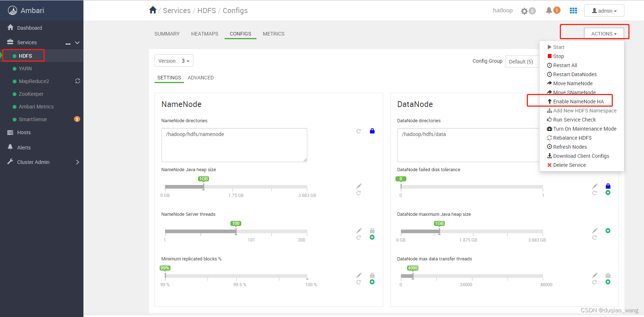Viewport: 644px width, 317px height.
Task: Switch to the SUMMARY tab
Action: click(x=167, y=34)
